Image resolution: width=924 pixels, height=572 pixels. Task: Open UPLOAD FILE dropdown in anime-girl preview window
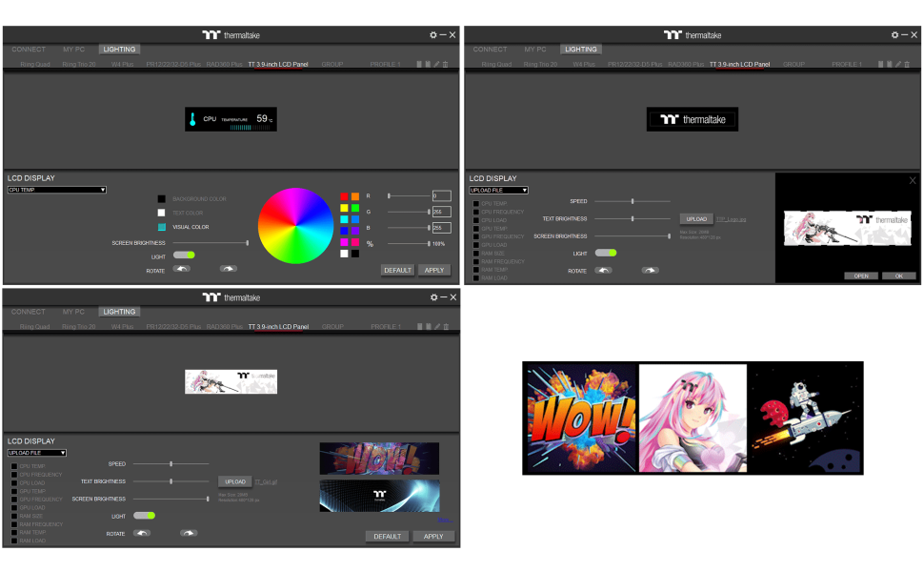(37, 453)
